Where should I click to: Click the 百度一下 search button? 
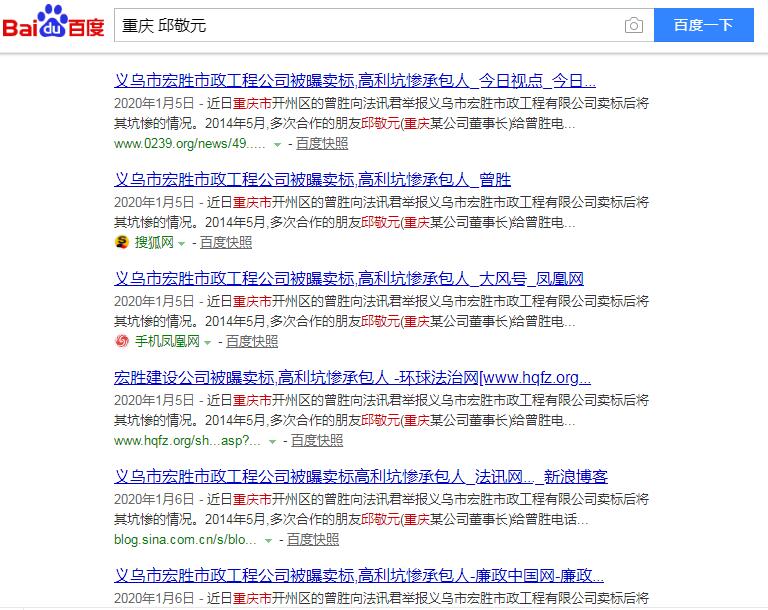click(703, 26)
